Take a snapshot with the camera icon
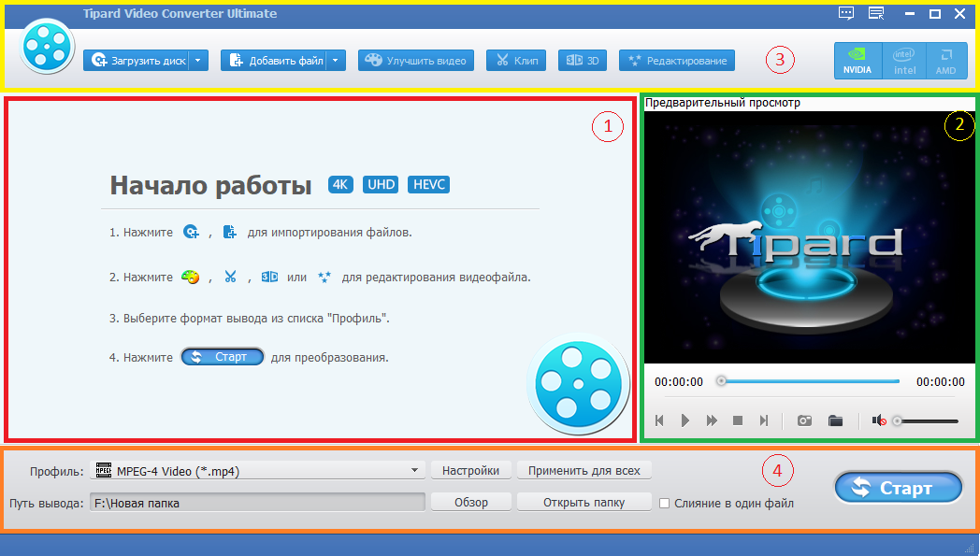The height and width of the screenshot is (556, 980). click(x=804, y=421)
